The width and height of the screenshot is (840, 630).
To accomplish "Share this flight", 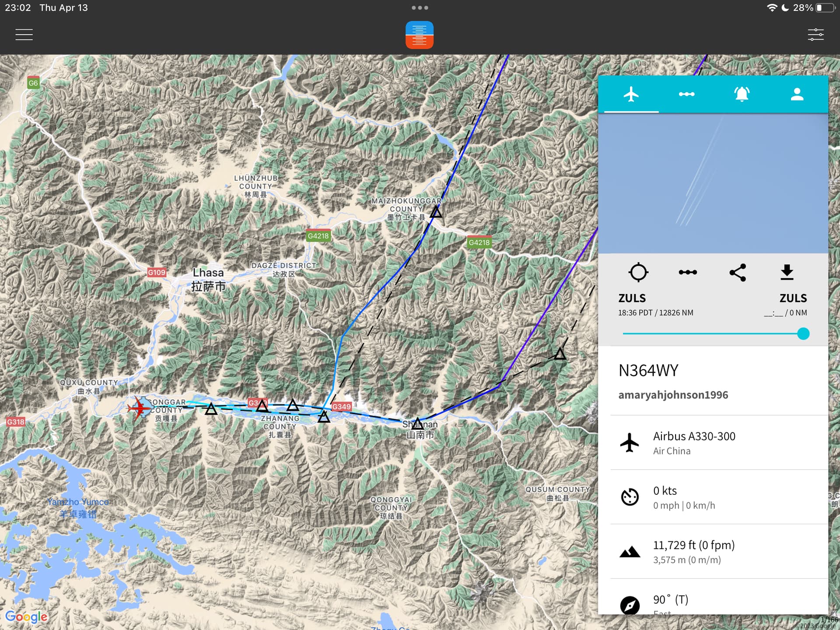I will coord(738,272).
